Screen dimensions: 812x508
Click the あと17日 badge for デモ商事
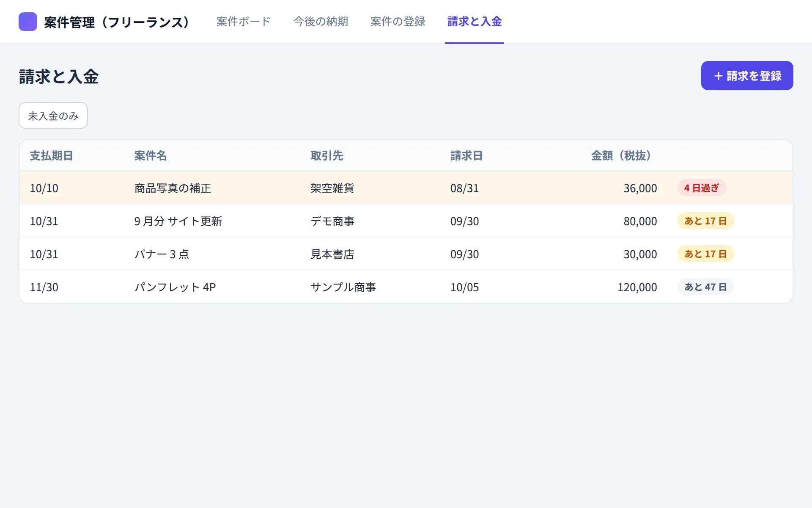click(705, 221)
